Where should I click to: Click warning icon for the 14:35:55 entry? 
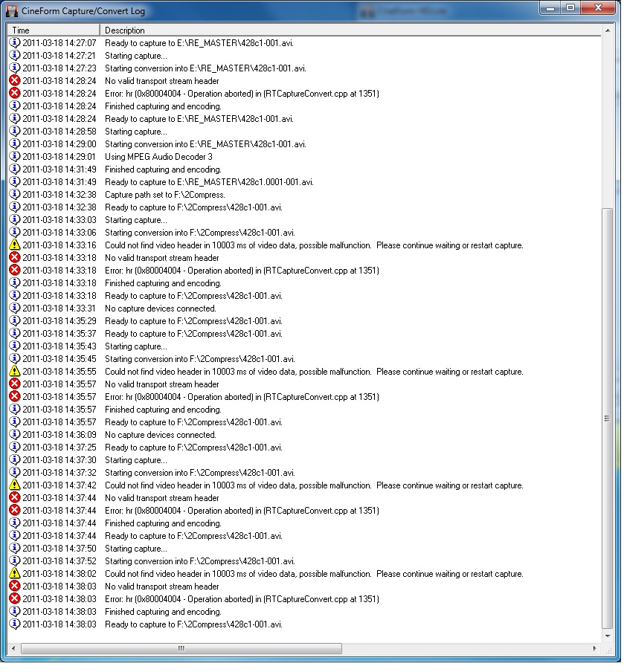pos(15,372)
